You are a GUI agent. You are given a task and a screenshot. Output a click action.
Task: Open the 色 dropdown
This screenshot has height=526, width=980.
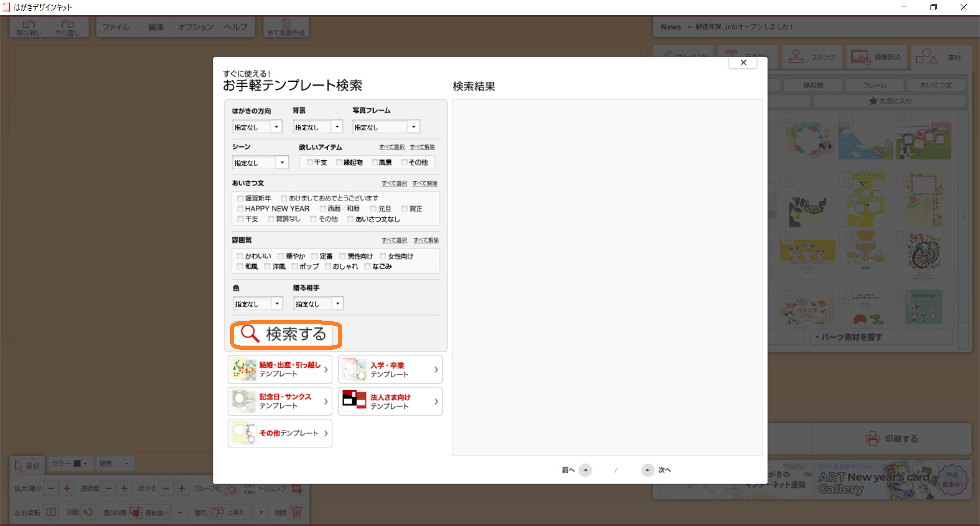(x=258, y=304)
